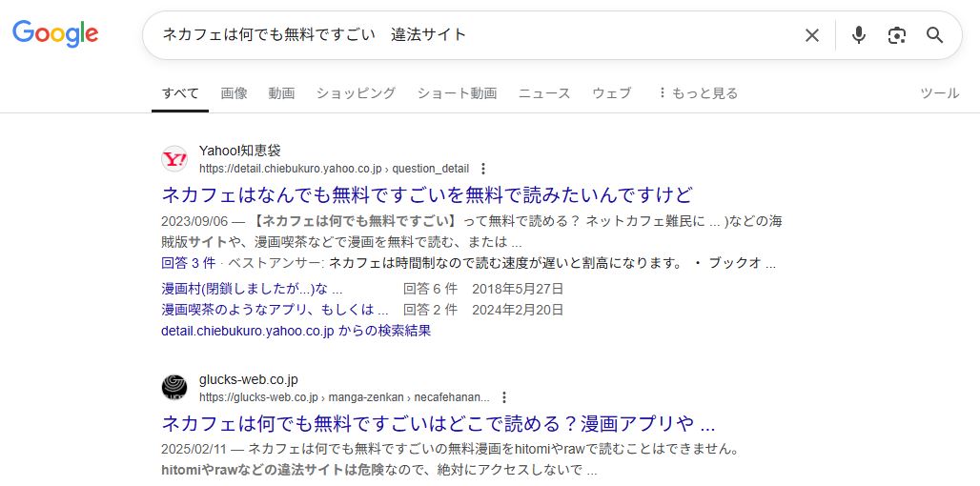Open sublink 漫画村(閉鎖しましたが...)な ...

(252, 289)
